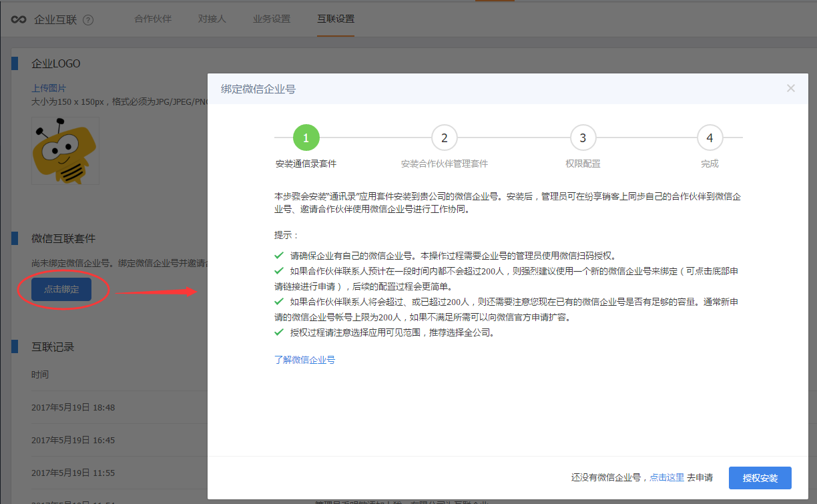
Task: Click the bee company logo thumbnail
Action: [x=65, y=151]
